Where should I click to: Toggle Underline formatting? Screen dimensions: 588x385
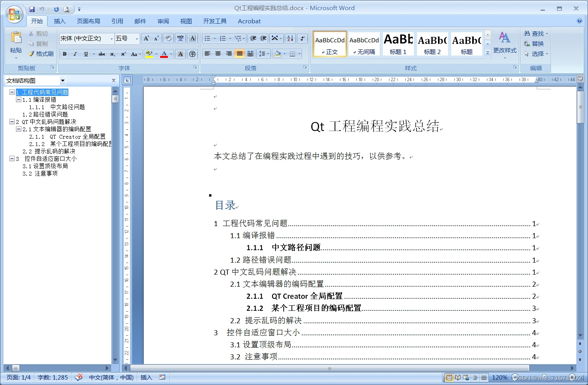[86, 54]
